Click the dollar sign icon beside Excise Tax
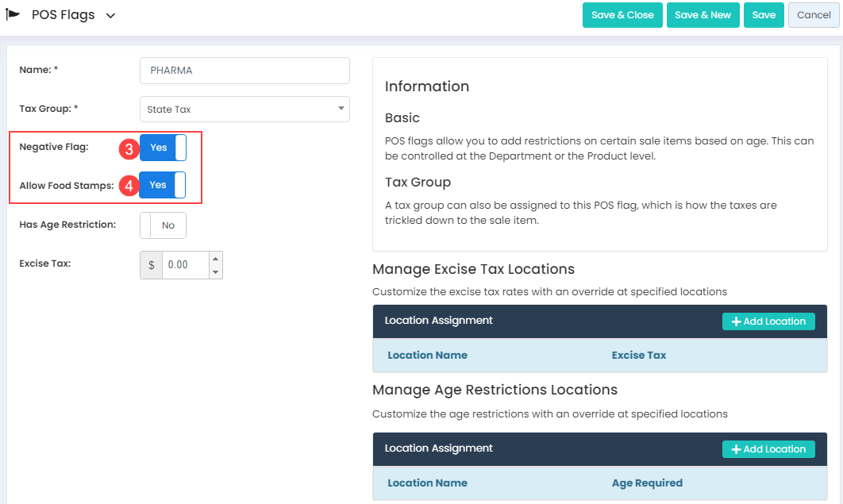 pos(152,265)
